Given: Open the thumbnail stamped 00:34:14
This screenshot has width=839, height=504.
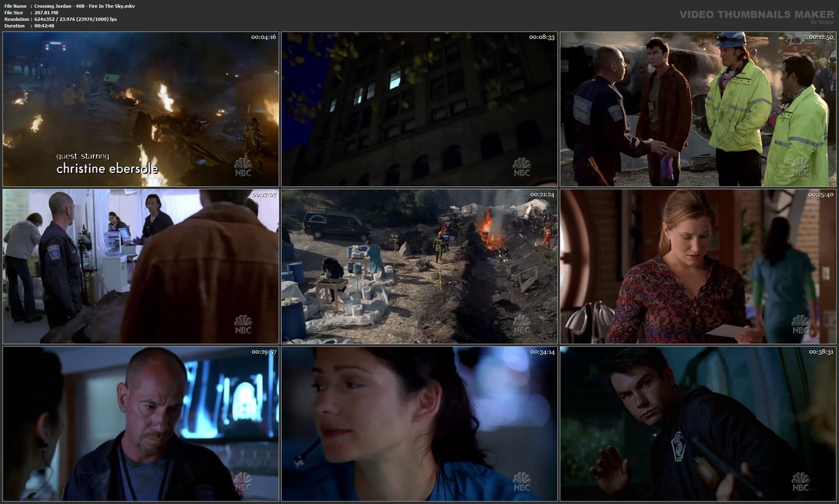Looking at the screenshot, I should 419,424.
